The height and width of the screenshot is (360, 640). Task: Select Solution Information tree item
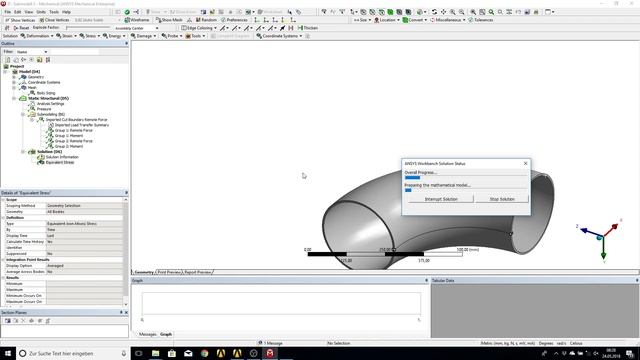tap(62, 157)
